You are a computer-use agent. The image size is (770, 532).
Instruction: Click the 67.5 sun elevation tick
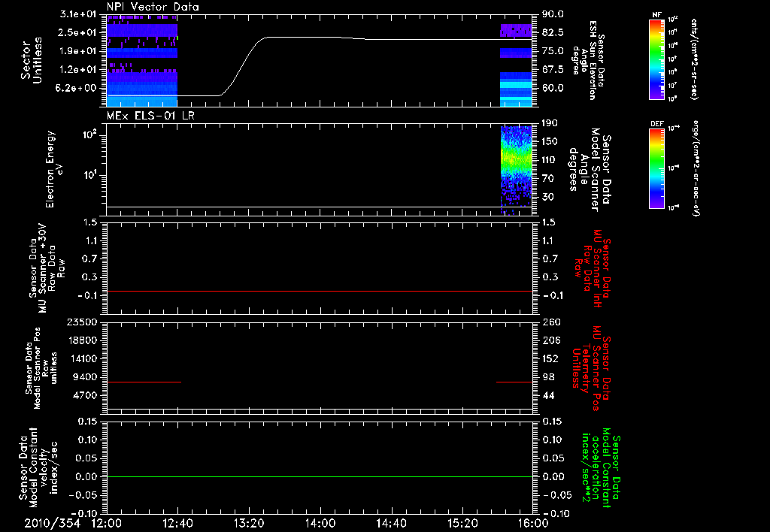[x=553, y=70]
